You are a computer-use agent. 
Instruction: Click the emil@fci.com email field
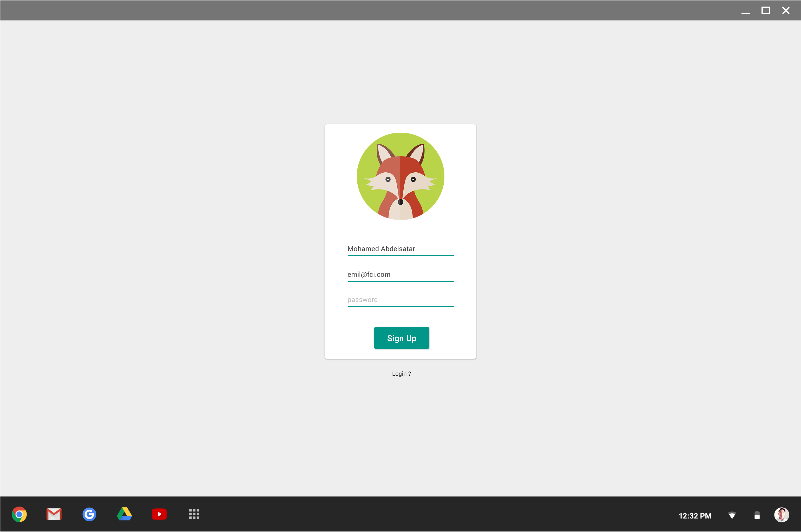(x=400, y=274)
